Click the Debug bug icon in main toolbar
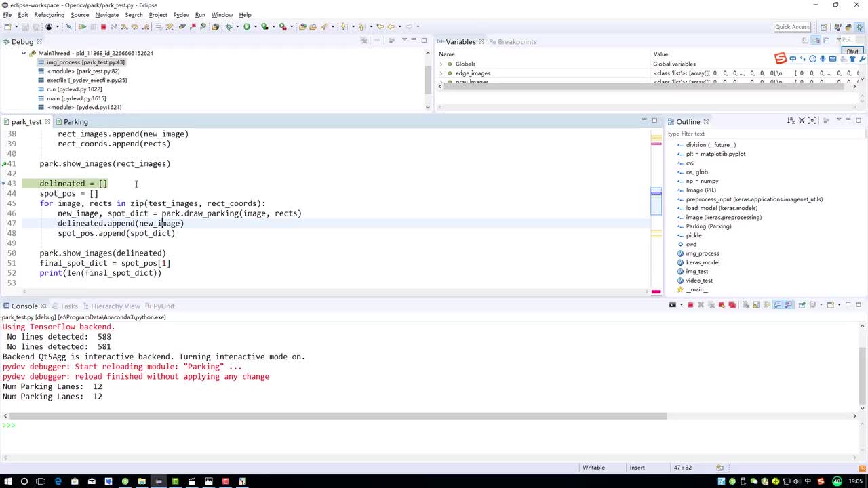 [x=229, y=27]
